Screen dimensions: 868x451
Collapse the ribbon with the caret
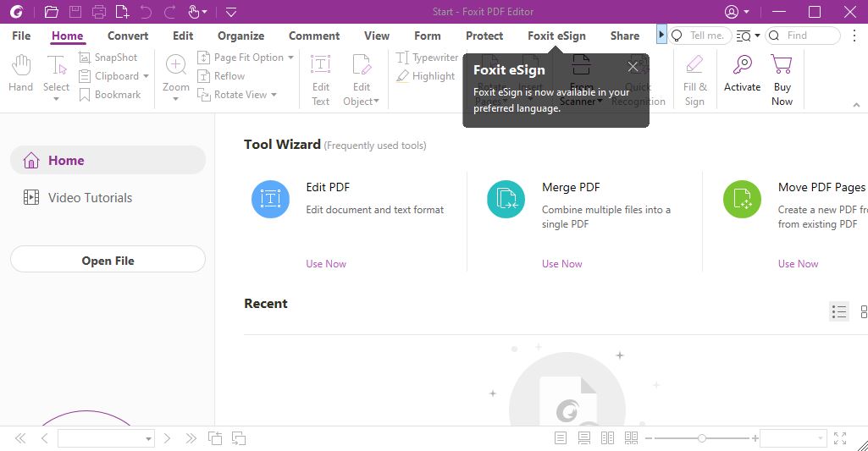[856, 105]
